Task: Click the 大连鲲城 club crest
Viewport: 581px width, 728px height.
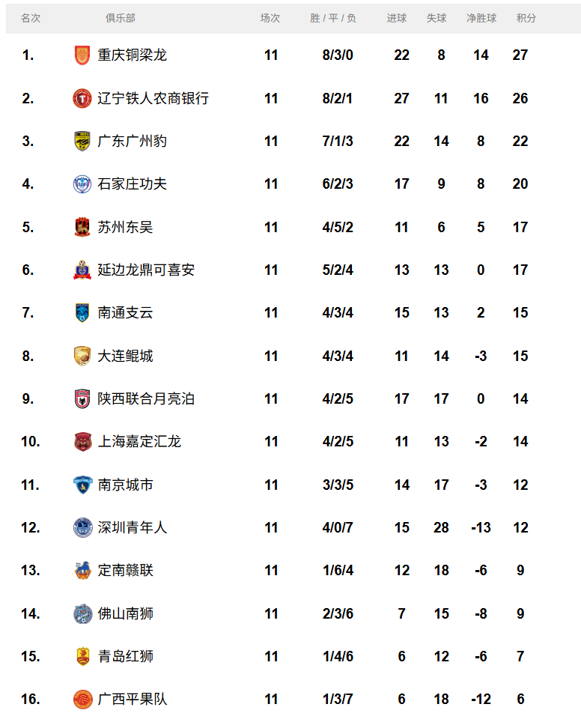Action: (x=82, y=356)
